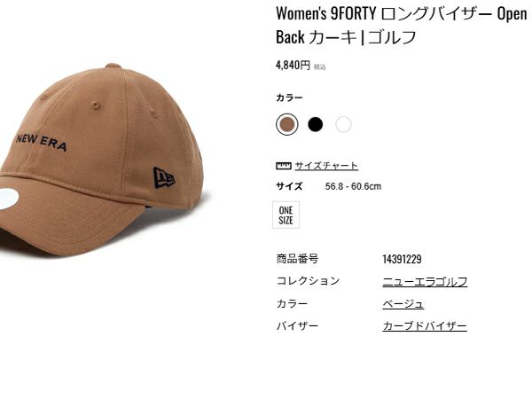This screenshot has width=532, height=399.
Task: Select the ONE SIZE option button
Action: click(x=286, y=215)
